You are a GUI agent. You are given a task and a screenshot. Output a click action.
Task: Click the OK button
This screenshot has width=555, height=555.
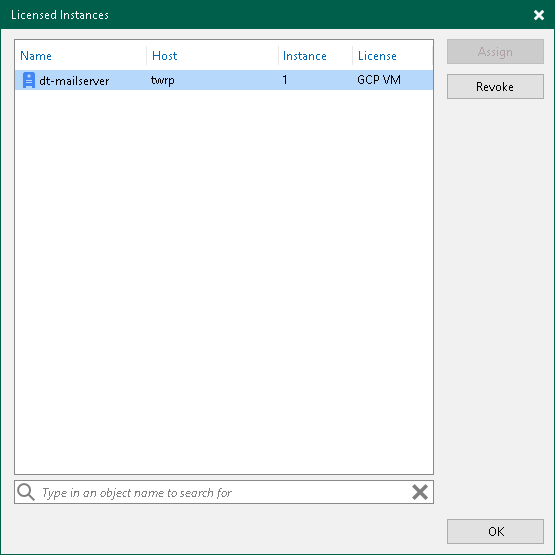[x=495, y=531]
